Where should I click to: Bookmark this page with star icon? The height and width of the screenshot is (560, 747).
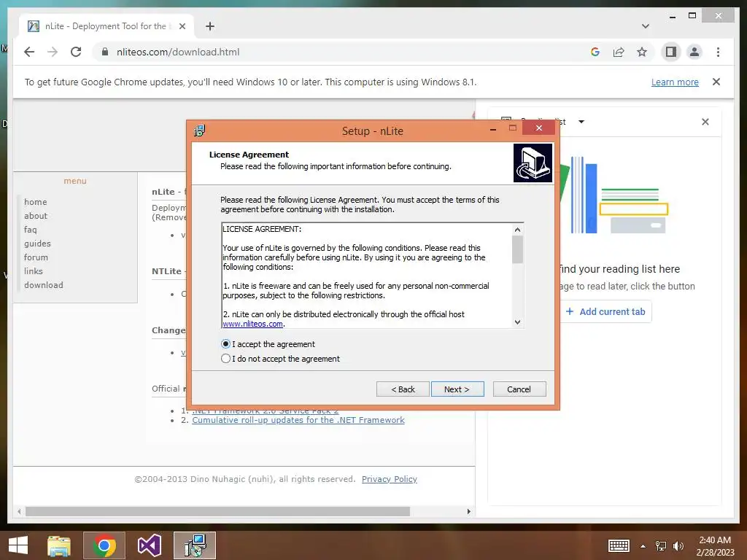pyautogui.click(x=642, y=52)
